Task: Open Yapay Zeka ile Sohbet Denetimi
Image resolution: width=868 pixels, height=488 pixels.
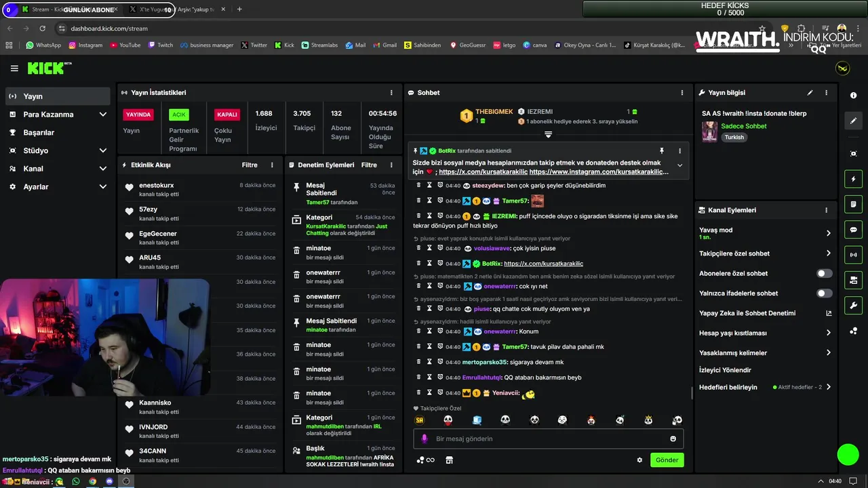Action: (765, 313)
